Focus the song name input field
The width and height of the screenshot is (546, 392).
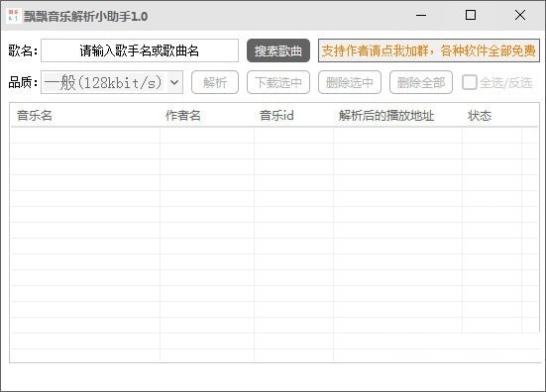click(140, 50)
